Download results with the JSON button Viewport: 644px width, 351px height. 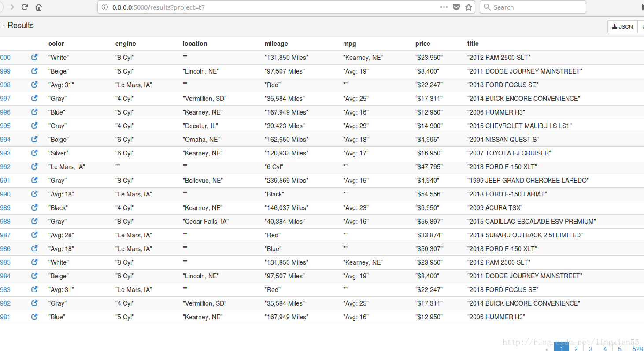point(622,26)
